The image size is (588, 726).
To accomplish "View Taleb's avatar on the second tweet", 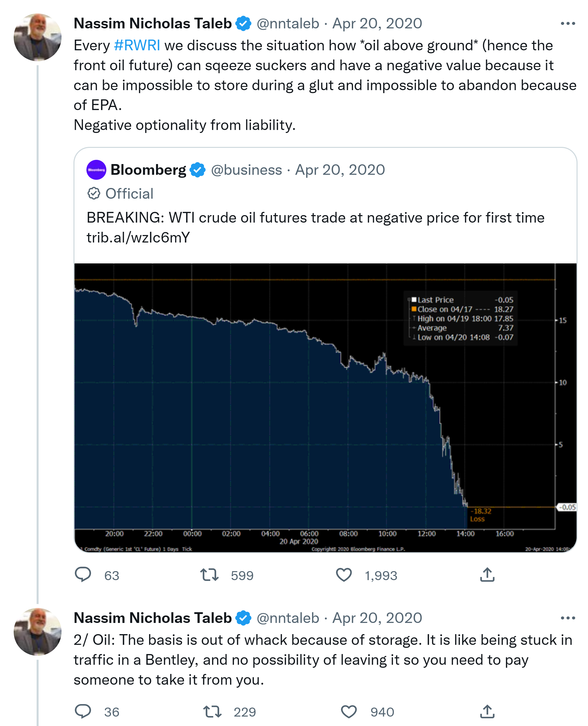I will click(x=38, y=632).
